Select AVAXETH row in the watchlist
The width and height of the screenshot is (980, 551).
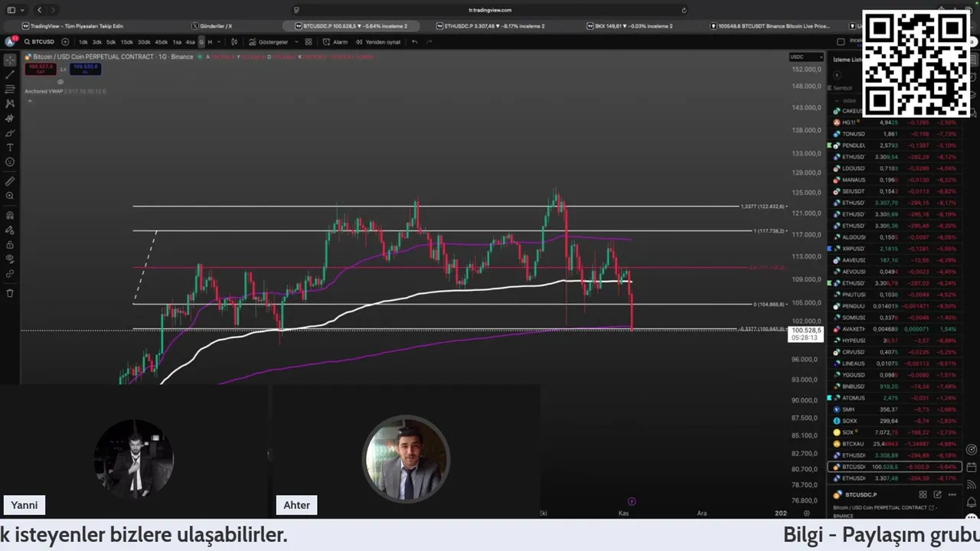[x=893, y=329]
